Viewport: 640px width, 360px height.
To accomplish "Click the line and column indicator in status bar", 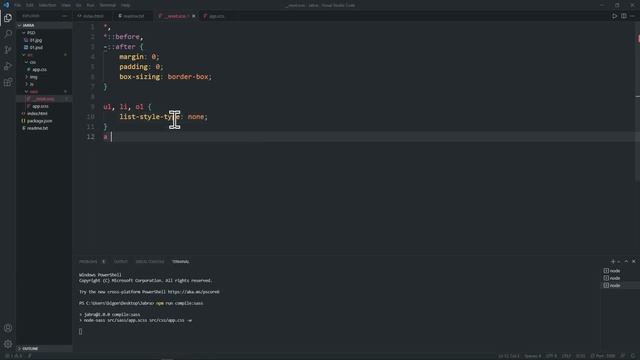I will pyautogui.click(x=509, y=356).
